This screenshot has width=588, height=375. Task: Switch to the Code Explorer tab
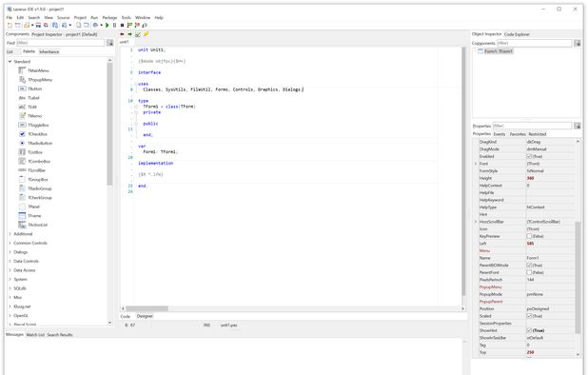(x=517, y=34)
